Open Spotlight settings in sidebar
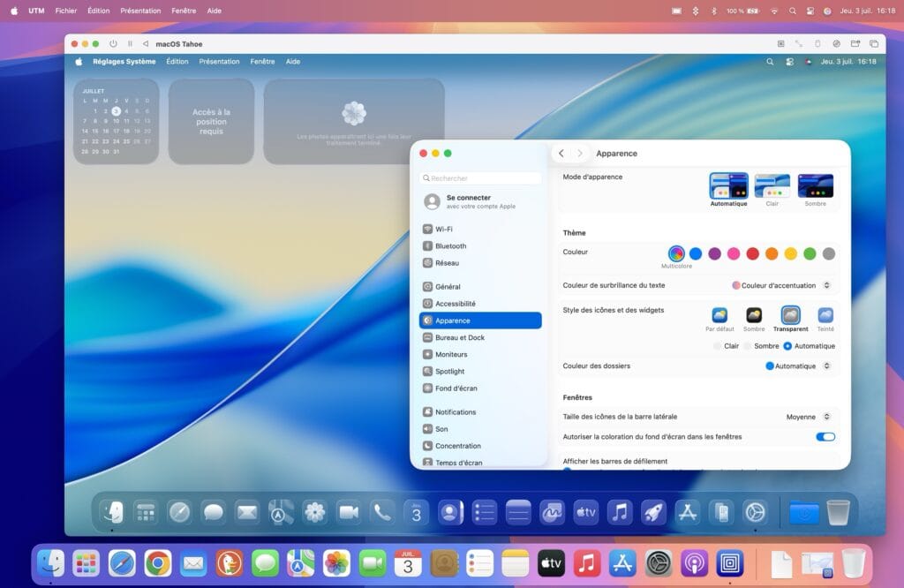Screen dimensions: 904x588 coord(480,371)
